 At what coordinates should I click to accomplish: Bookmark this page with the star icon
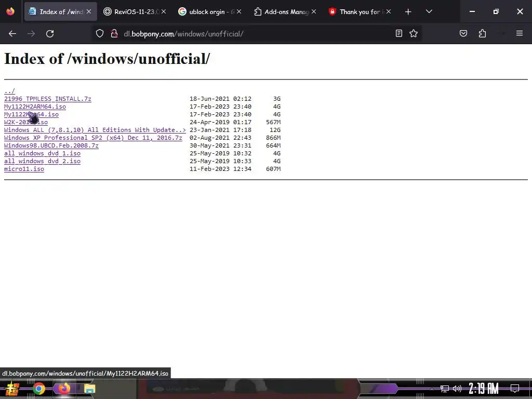(413, 33)
